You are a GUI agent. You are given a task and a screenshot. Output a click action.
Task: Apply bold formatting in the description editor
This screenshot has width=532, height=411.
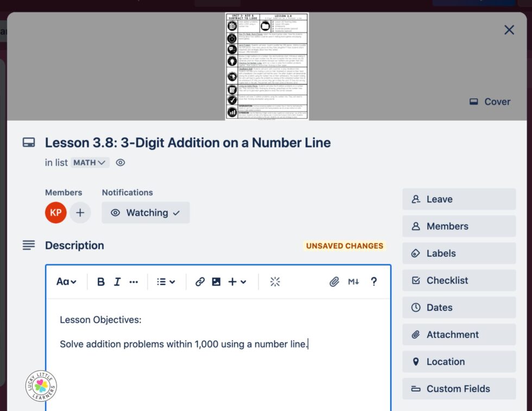click(x=100, y=282)
